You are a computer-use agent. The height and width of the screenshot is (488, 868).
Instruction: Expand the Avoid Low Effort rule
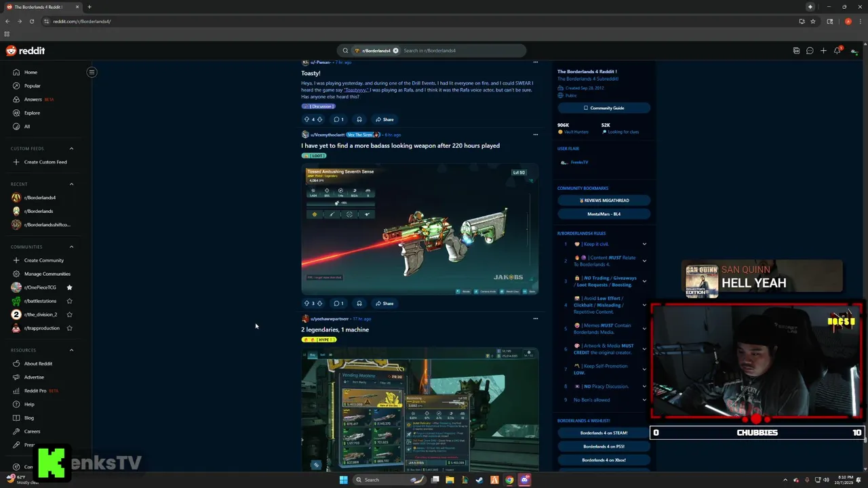(644, 305)
